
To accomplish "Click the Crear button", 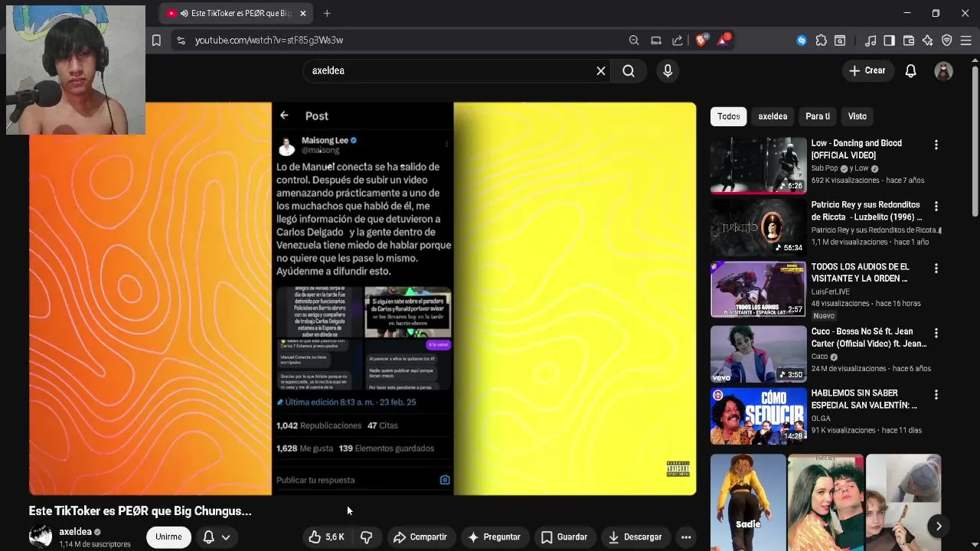I will click(867, 70).
